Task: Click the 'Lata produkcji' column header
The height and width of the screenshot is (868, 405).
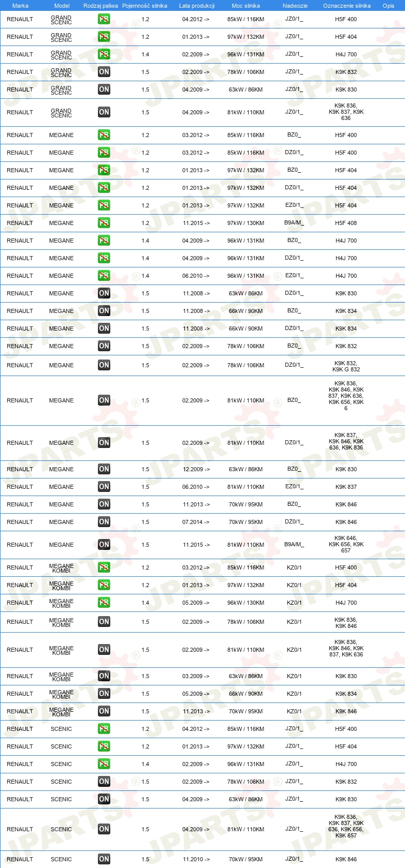Action: [x=197, y=6]
